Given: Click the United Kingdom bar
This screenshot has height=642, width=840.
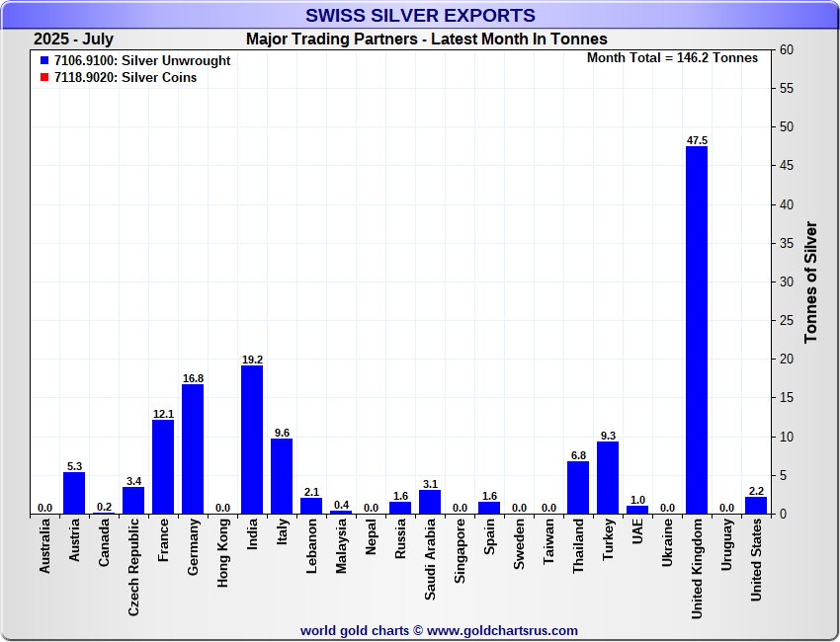Looking at the screenshot, I should 697,330.
